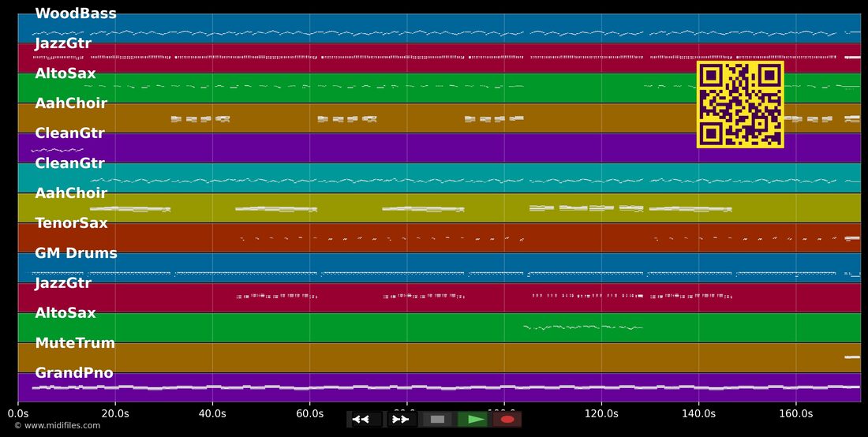Select the GM Drums track label
The height and width of the screenshot is (437, 868).
77,253
